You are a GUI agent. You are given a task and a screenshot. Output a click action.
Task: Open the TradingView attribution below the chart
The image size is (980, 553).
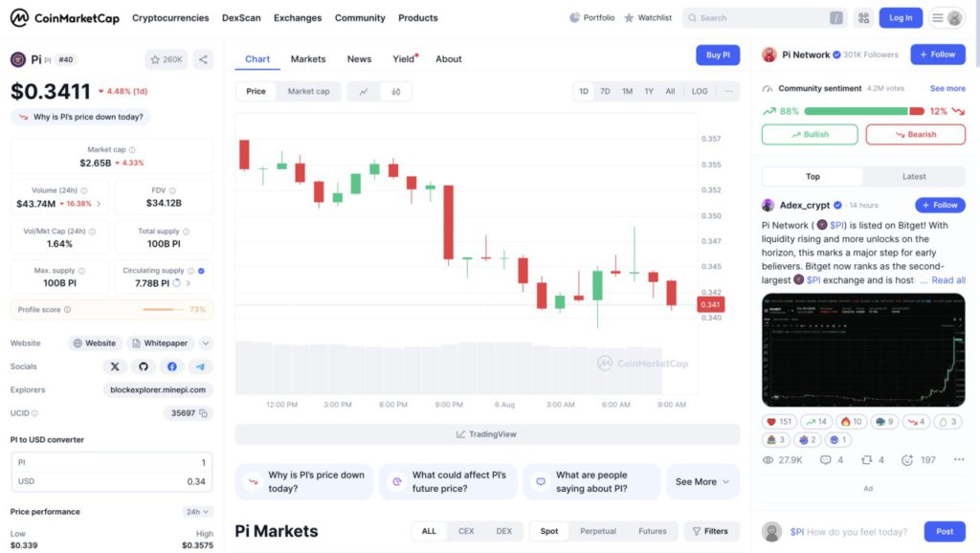(x=486, y=433)
